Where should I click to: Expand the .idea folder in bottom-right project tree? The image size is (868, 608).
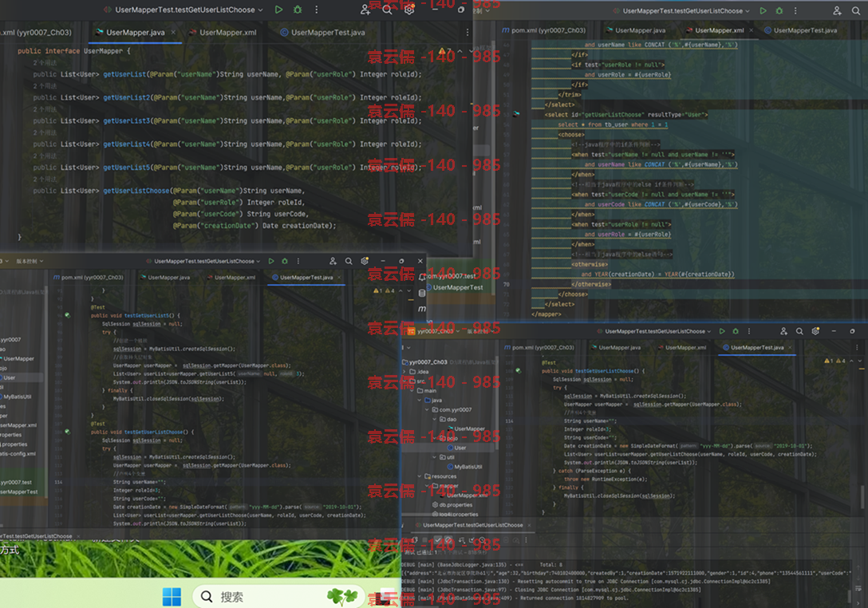(404, 372)
